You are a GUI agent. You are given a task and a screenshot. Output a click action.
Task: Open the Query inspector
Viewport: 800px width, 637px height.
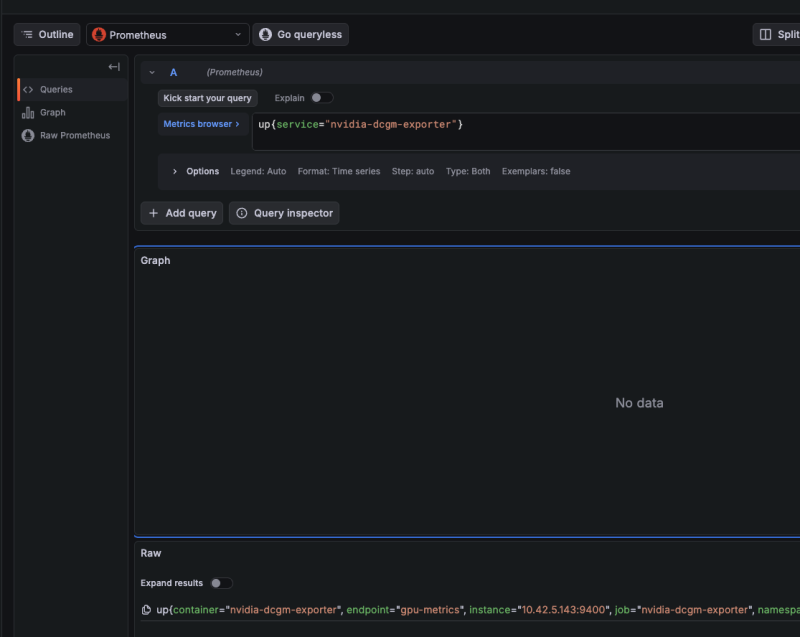[284, 213]
